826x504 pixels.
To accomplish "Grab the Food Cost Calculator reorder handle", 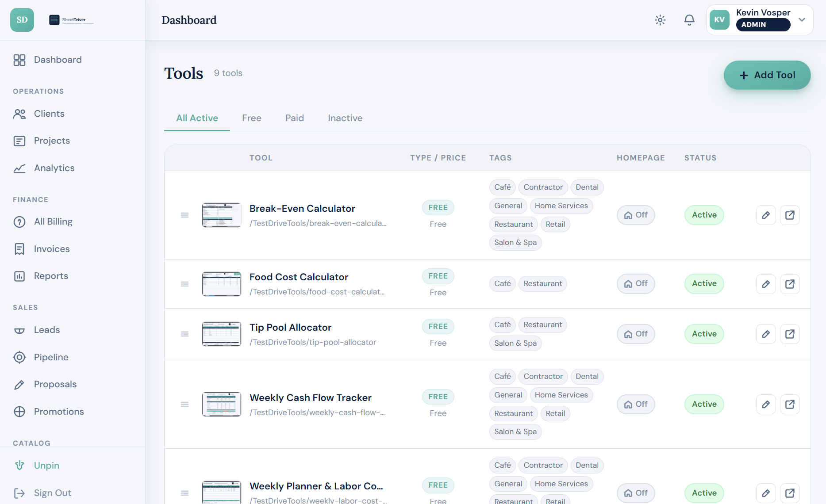I will [x=185, y=284].
